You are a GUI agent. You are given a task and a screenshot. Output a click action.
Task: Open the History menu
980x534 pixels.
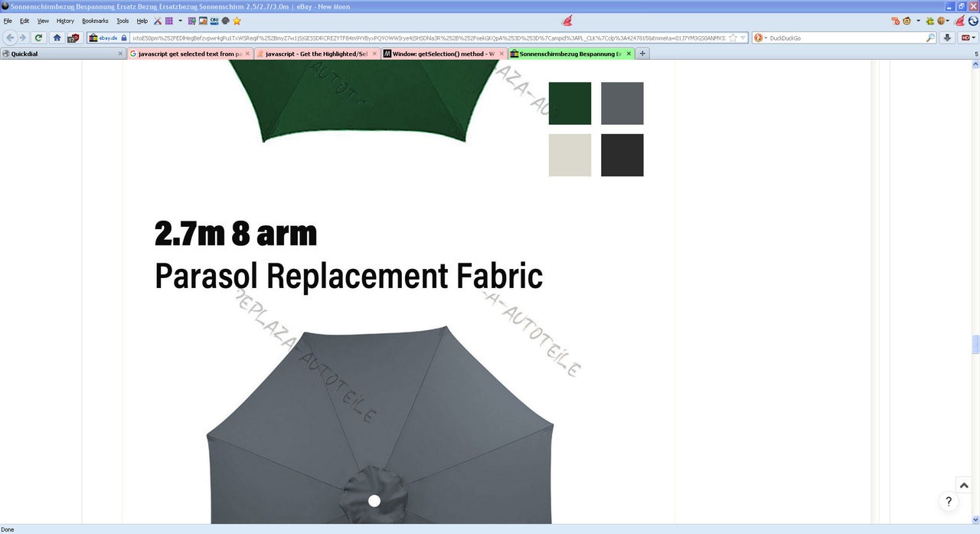pos(65,21)
